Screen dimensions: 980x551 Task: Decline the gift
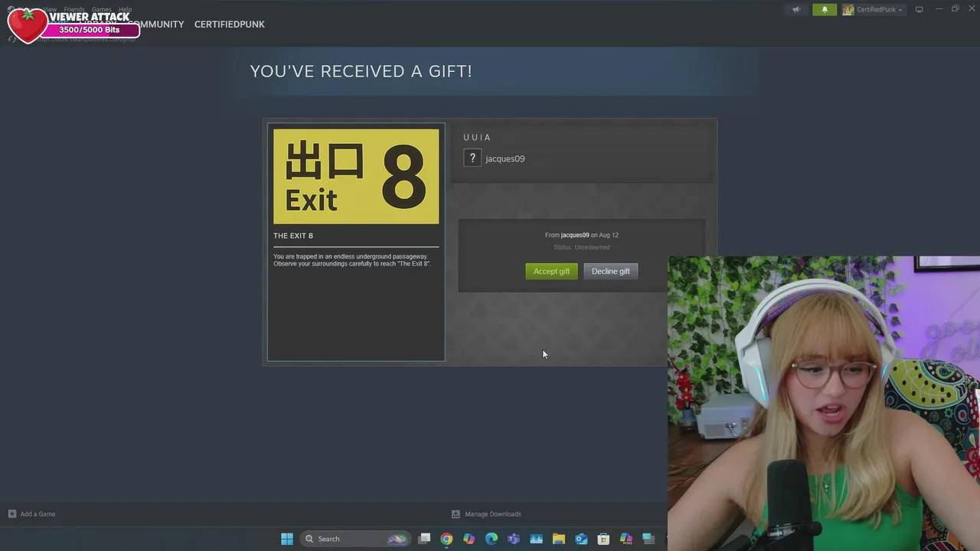tap(610, 271)
